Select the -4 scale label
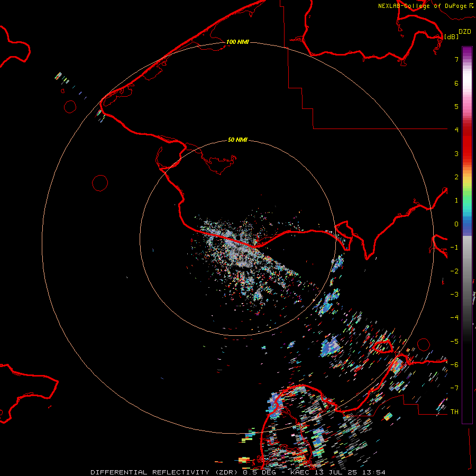Screen dimensions: 476x476 click(x=454, y=317)
